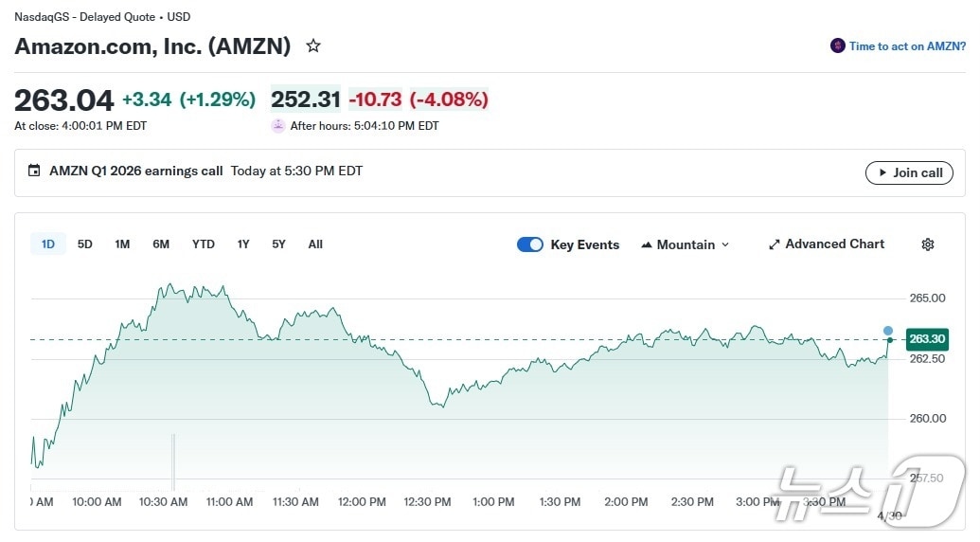Click the purple Time to act icon
This screenshot has height=542, width=980.
point(837,45)
